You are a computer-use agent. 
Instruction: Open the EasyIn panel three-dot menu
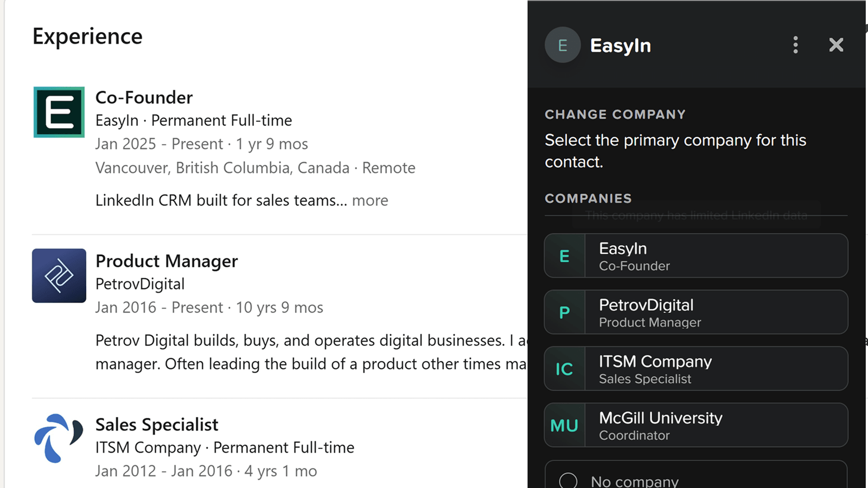click(795, 45)
